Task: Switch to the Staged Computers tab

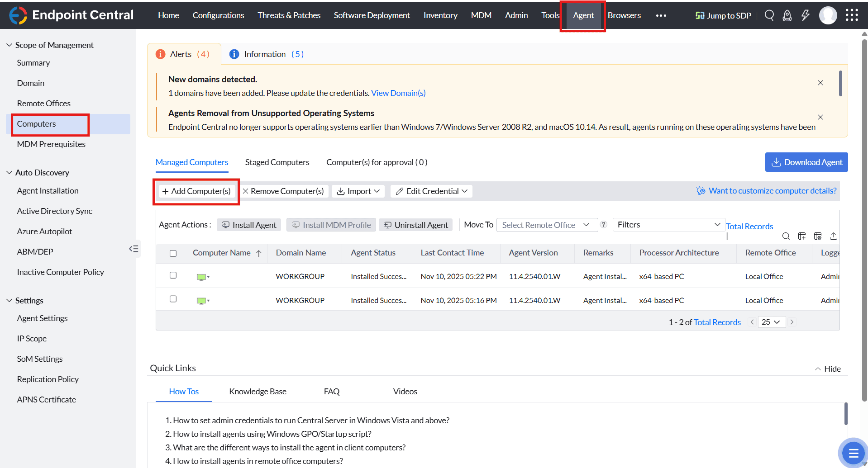Action: pos(277,162)
